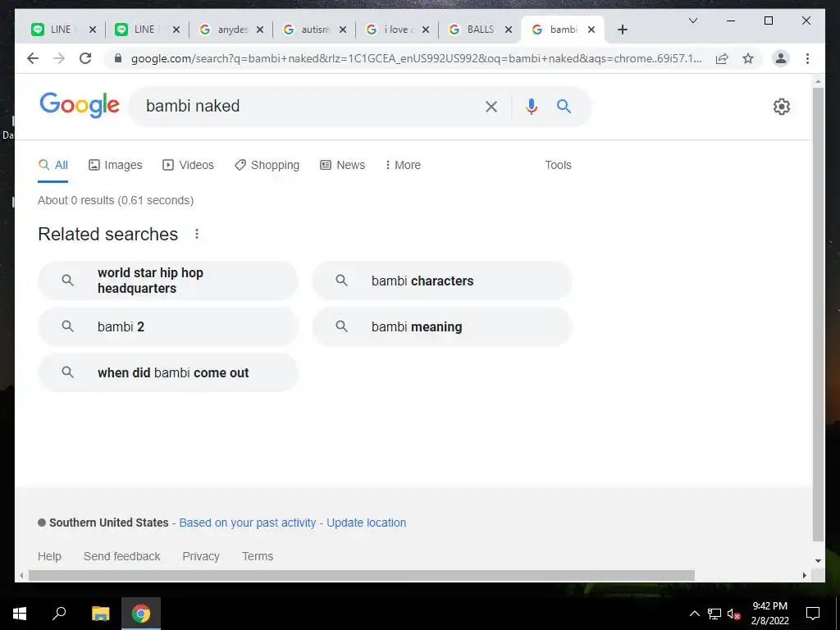Bookmark this page with the star icon
Screen dimensions: 840x630
coord(748,58)
